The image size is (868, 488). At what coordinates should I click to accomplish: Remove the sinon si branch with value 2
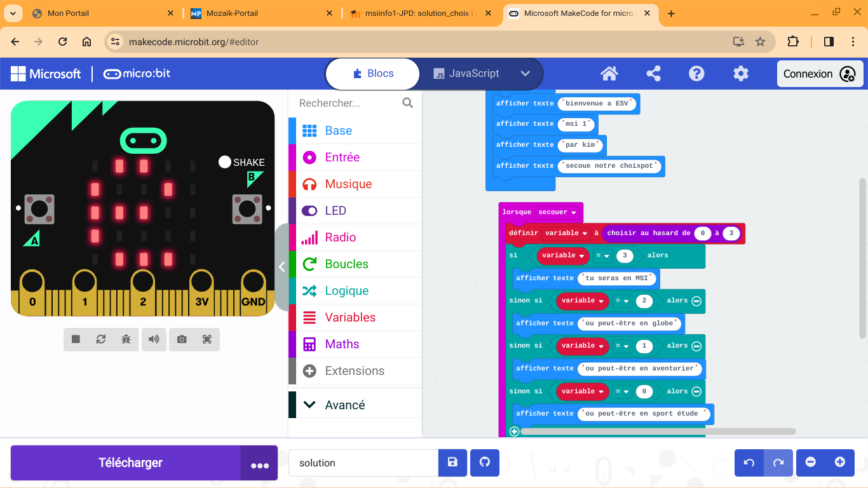tap(696, 301)
